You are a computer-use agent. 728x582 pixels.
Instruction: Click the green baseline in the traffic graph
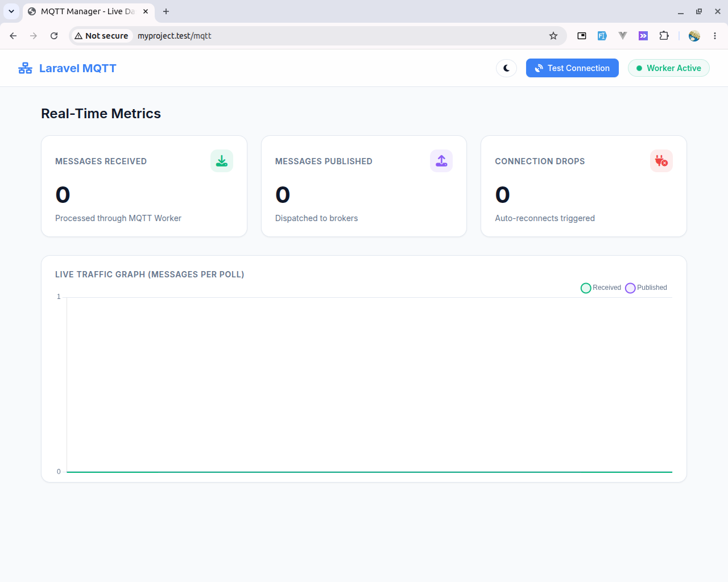[369, 472]
